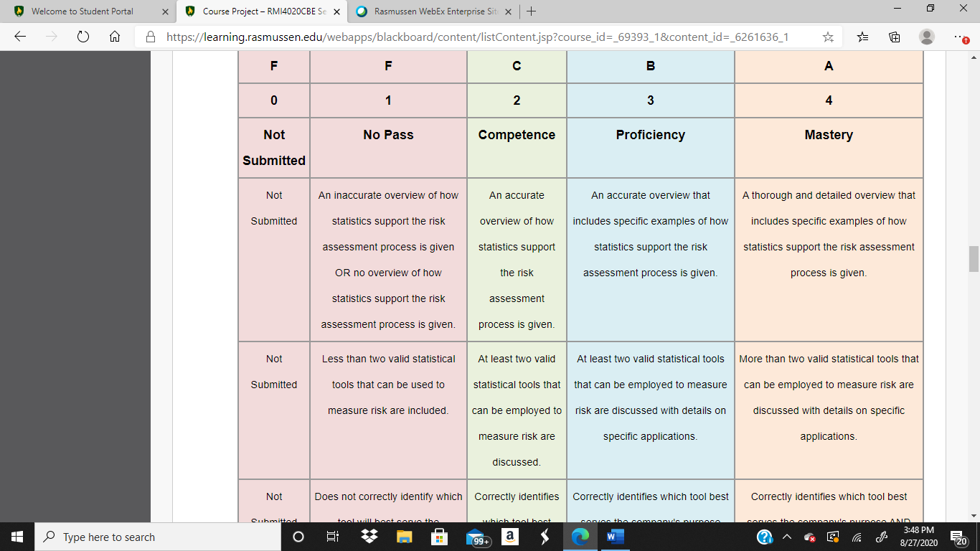
Task: Open the display sync tray icon
Action: pyautogui.click(x=833, y=537)
